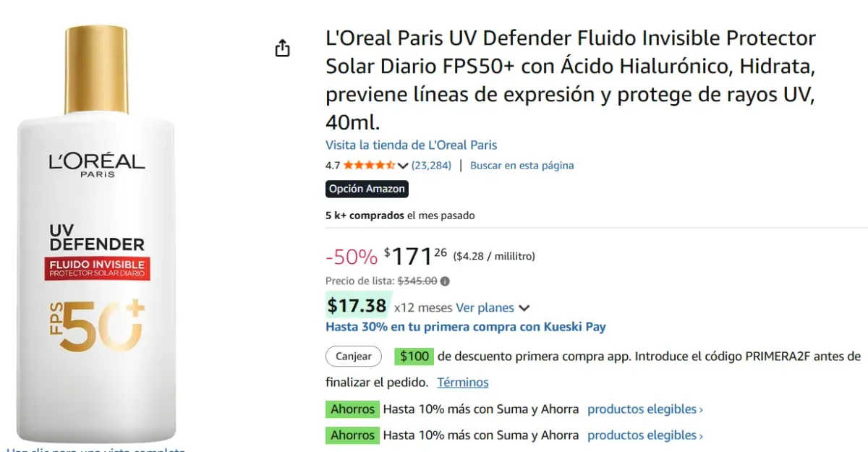Collapse the Ver planes chevron arrow
The width and height of the screenshot is (868, 452).
[x=524, y=307]
